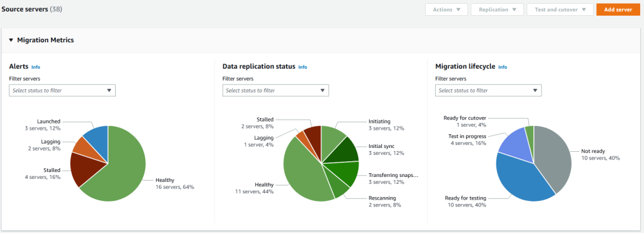Click label 'Transferring snaps...' 3 servers

point(394,179)
